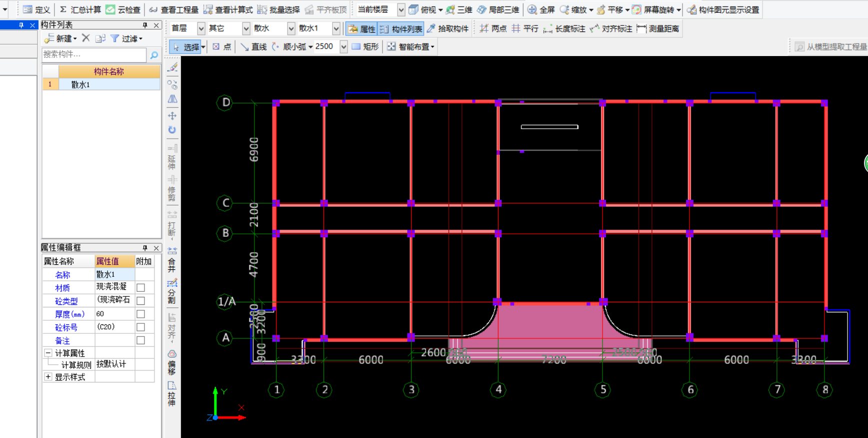This screenshot has width=868, height=438.
Task: Click the mirror tool in vertical toolbar
Action: point(172,99)
